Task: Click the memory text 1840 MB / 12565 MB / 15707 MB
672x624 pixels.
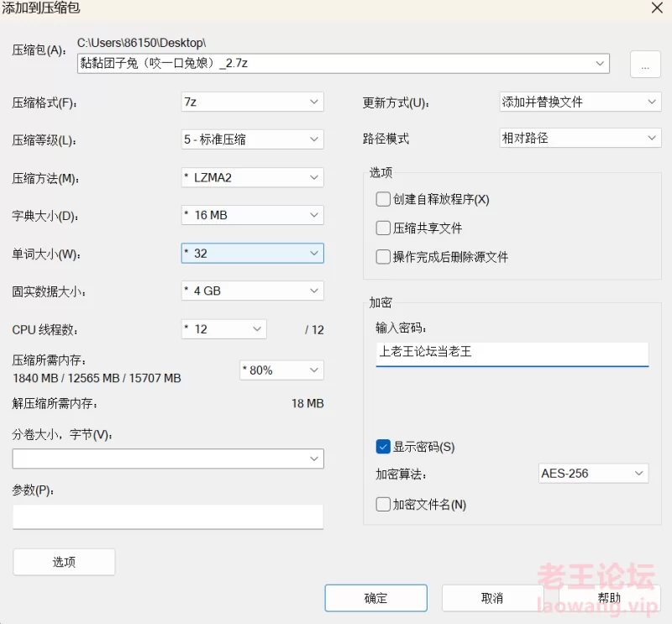Action: tap(97, 378)
